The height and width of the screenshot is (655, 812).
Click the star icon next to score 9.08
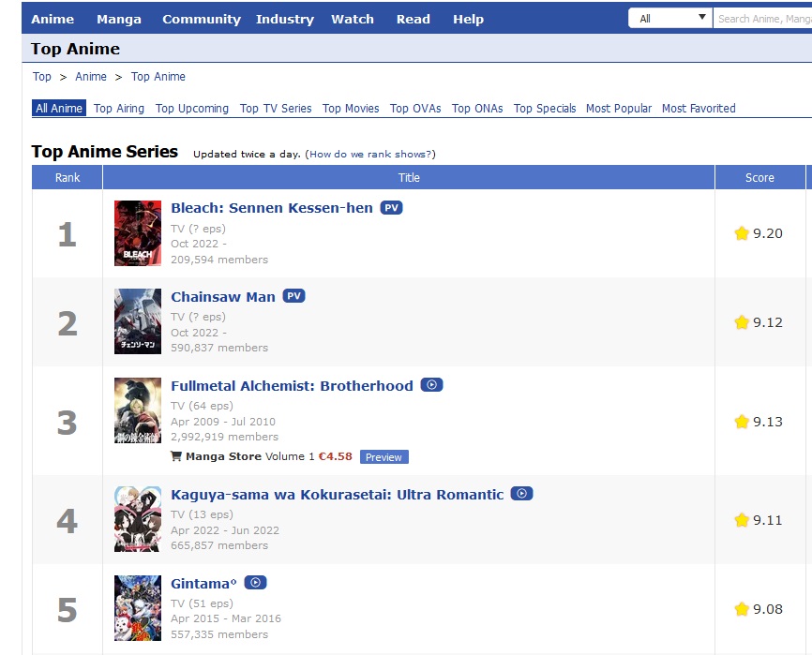(x=742, y=609)
